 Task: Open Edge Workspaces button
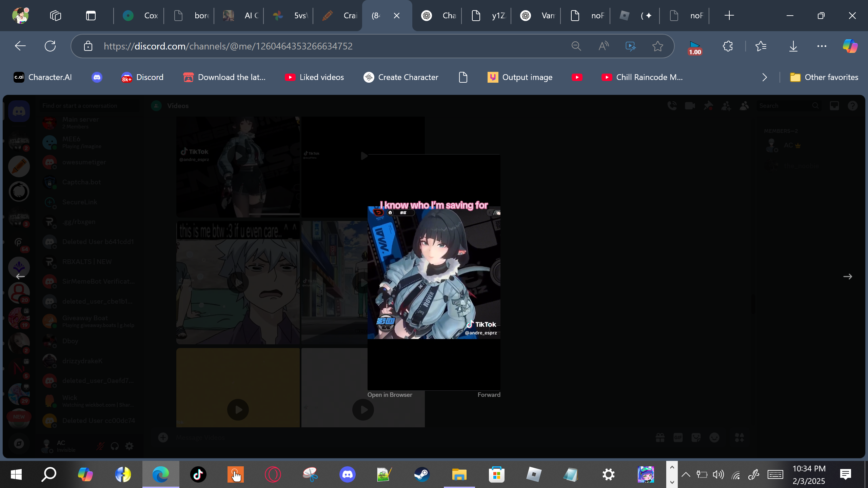point(56,16)
